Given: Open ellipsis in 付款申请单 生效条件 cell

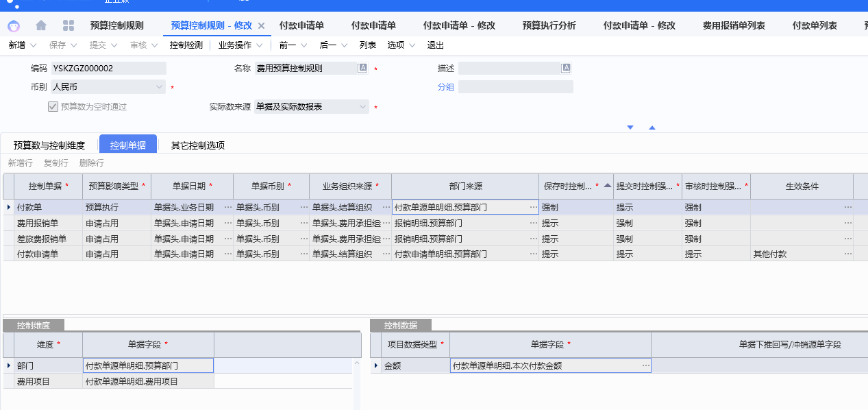Looking at the screenshot, I should pos(848,254).
